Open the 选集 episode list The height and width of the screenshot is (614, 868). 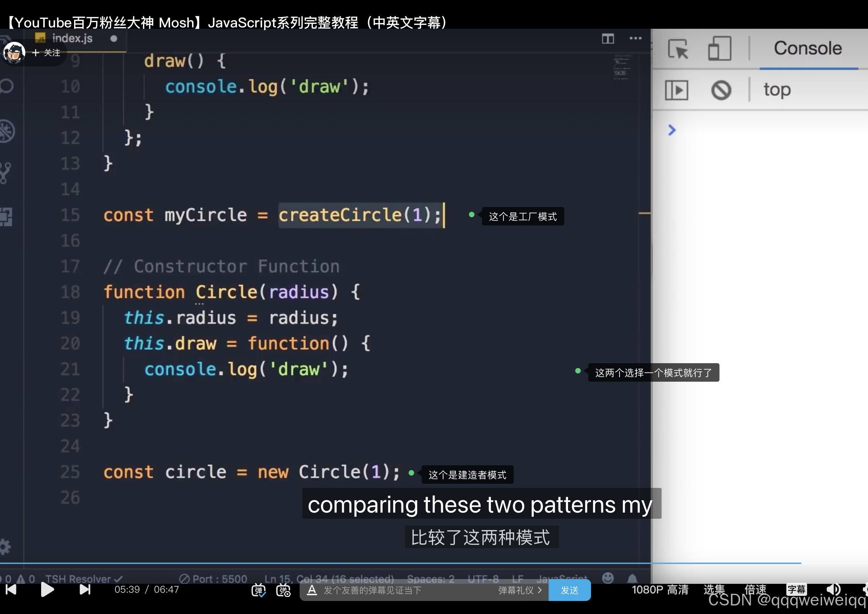pyautogui.click(x=714, y=589)
